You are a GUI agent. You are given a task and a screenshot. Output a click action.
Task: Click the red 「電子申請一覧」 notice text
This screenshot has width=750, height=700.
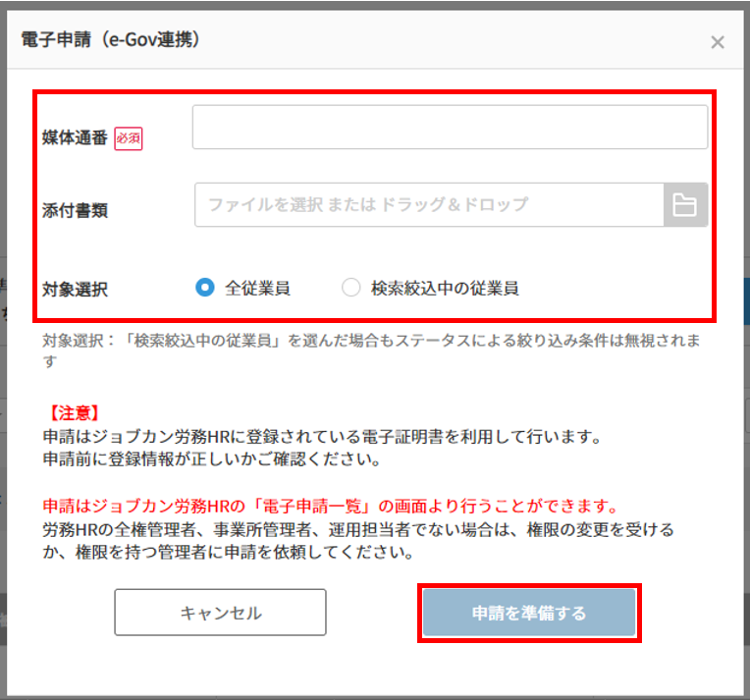click(x=330, y=508)
